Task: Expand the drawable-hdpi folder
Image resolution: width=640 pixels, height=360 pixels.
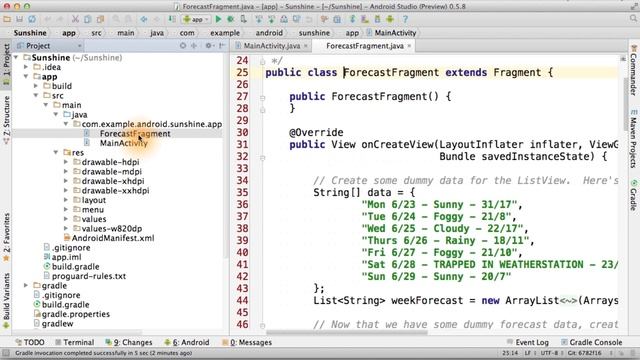Action: (x=66, y=162)
